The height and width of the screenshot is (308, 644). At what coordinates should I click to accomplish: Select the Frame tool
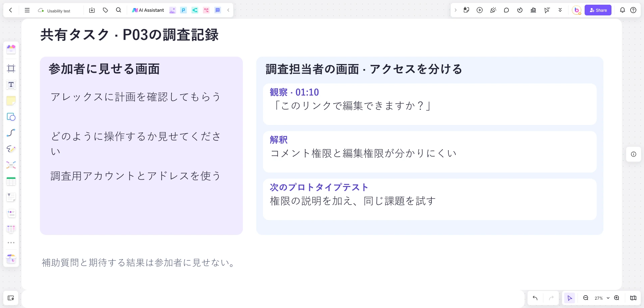(11, 68)
